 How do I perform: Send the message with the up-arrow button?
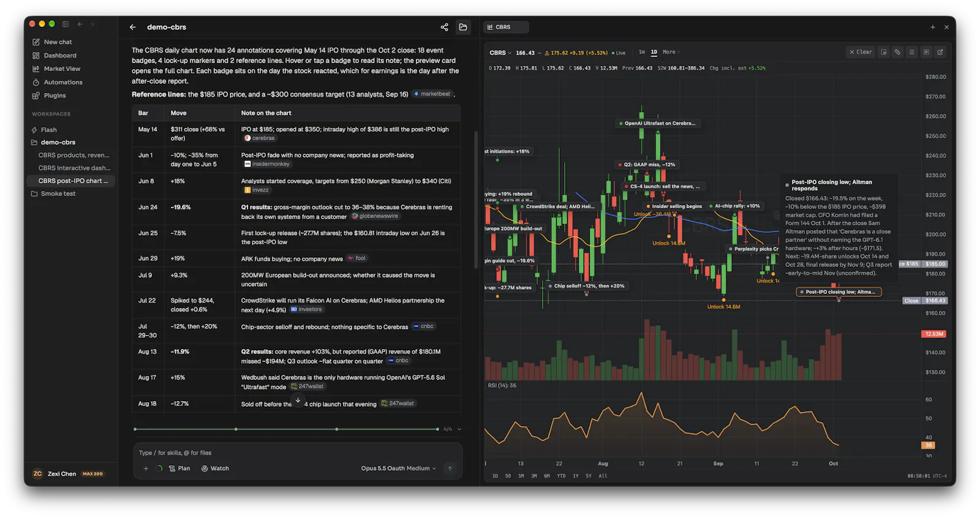(x=450, y=469)
